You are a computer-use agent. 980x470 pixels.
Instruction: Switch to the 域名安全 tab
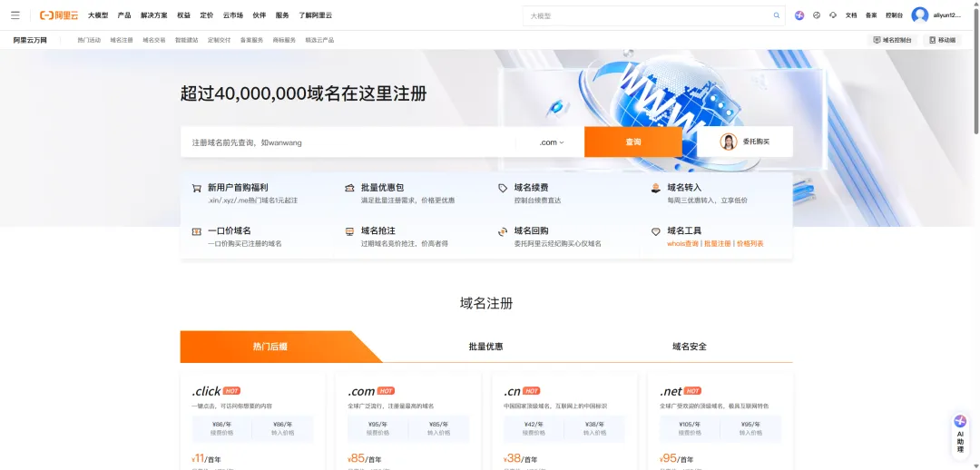coord(690,347)
